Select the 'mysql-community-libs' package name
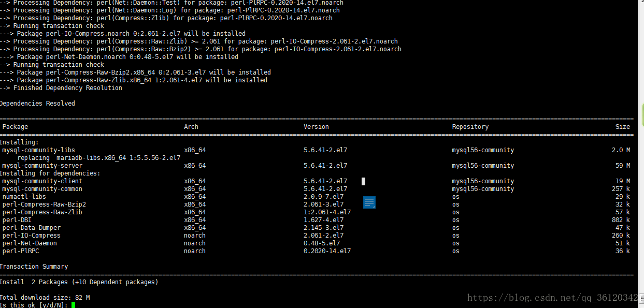This screenshot has width=644, height=308. (38, 150)
